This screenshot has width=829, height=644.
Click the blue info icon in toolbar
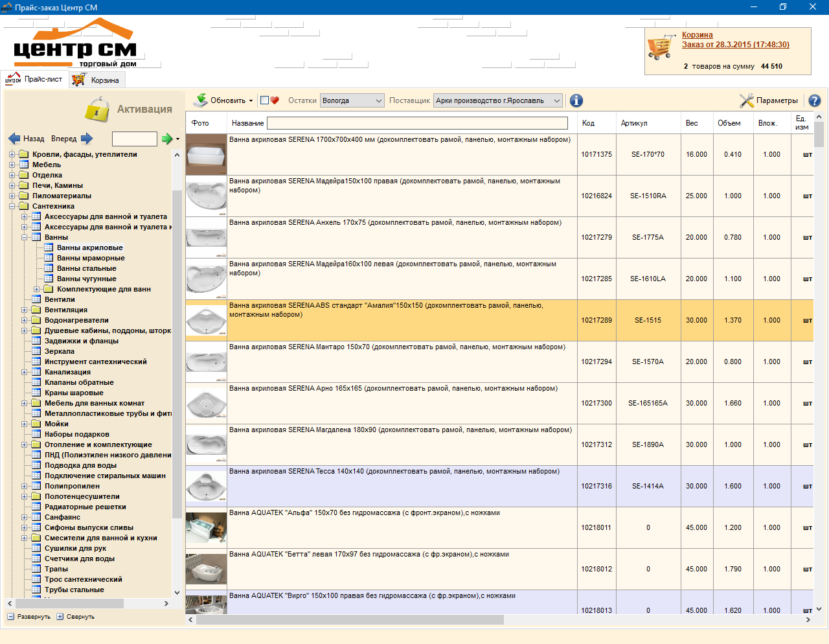[576, 100]
